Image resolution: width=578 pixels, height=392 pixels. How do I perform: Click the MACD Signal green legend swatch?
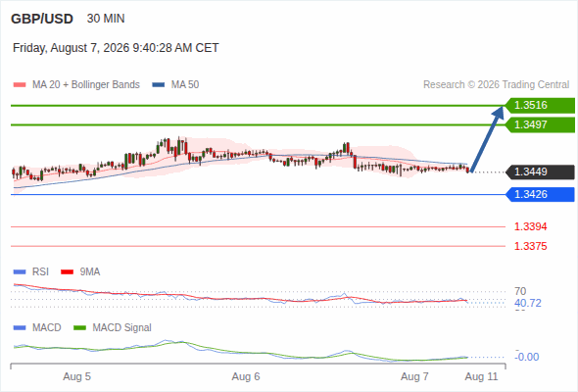[79, 327]
